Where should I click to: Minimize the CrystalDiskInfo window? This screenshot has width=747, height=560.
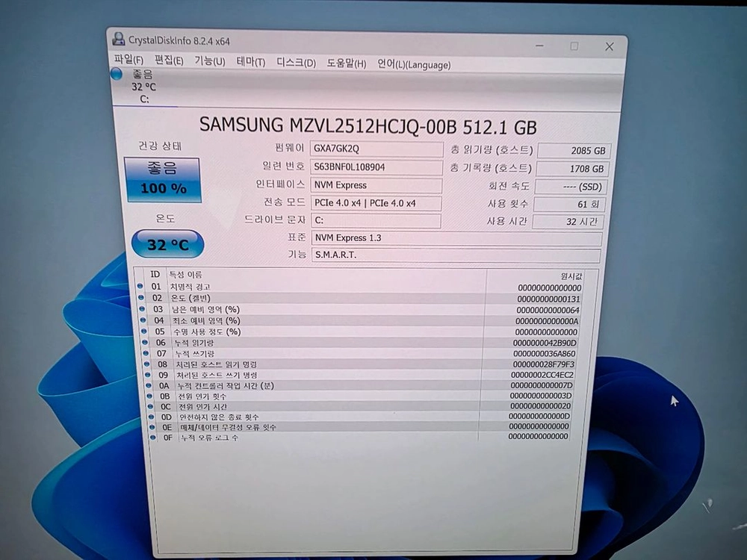coord(540,46)
